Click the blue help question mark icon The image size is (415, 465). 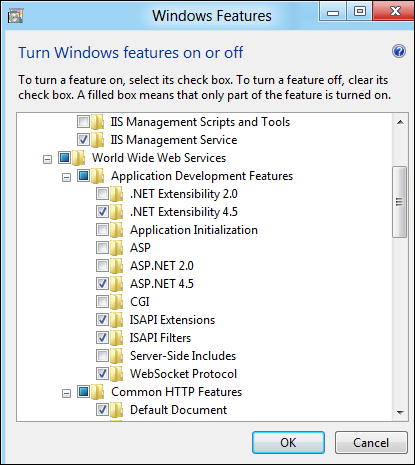pyautogui.click(x=399, y=51)
